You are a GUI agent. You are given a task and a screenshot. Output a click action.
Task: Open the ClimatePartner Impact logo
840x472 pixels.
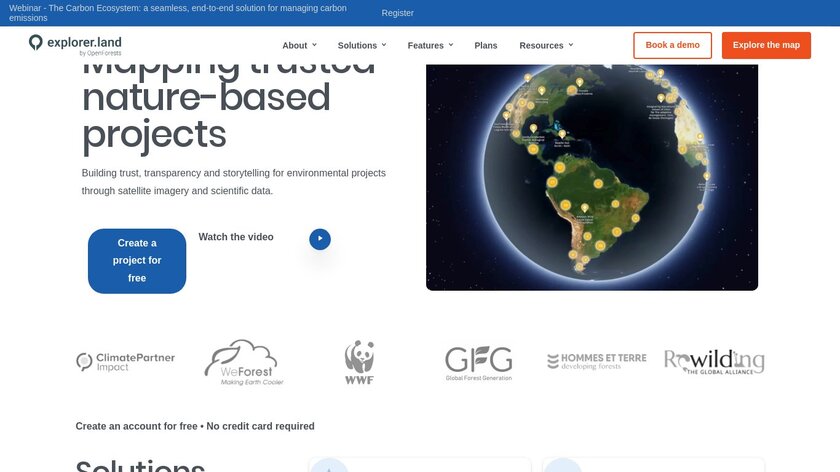point(125,361)
